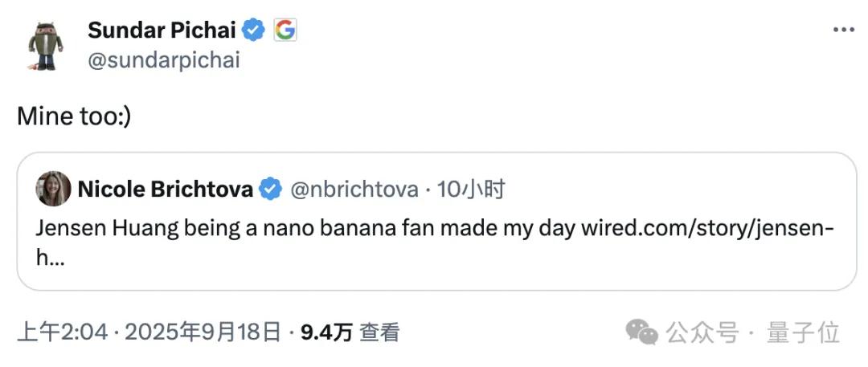Open Nicole Brichtova's name in quoted post
The height and width of the screenshot is (367, 868).
tap(165, 190)
